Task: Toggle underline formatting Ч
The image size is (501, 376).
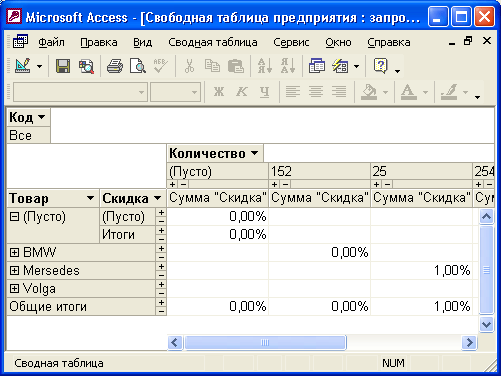Action: point(265,92)
